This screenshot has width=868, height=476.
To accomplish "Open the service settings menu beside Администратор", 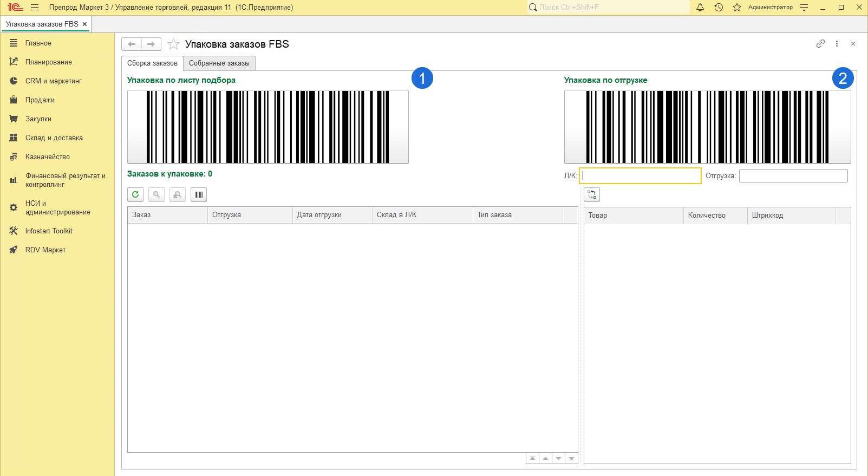I will pyautogui.click(x=804, y=8).
